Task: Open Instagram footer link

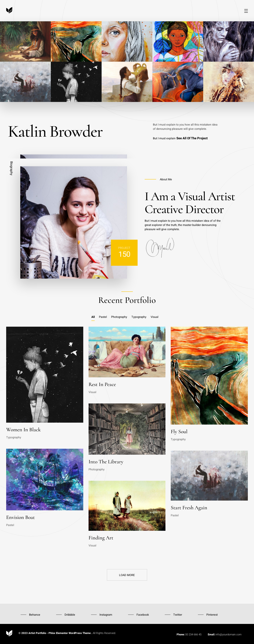Action: [106, 614]
